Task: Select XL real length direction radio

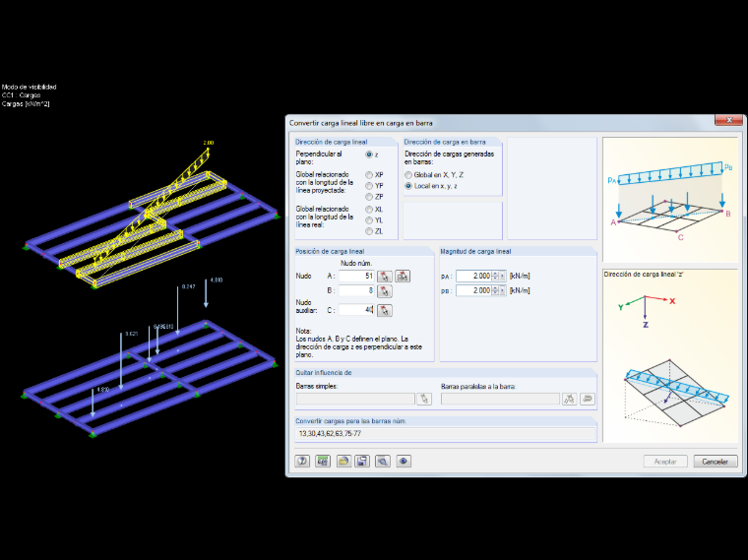Action: click(x=369, y=210)
